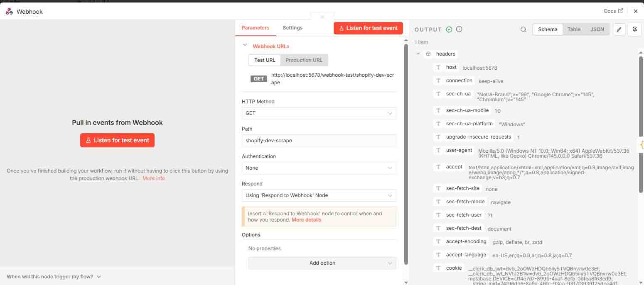
Task: Click the n8n logo in the top bar
Action: 9,11
